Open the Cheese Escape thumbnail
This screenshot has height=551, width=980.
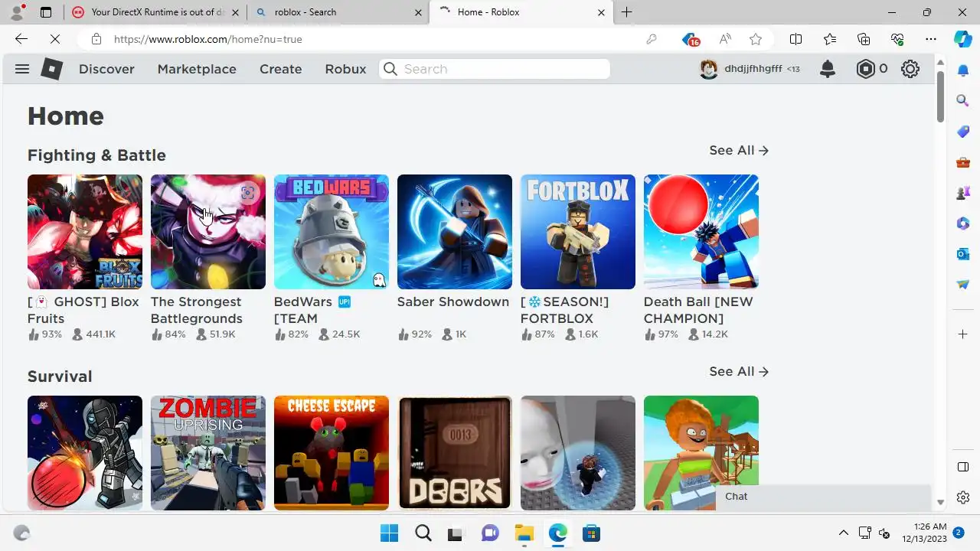[x=332, y=452]
